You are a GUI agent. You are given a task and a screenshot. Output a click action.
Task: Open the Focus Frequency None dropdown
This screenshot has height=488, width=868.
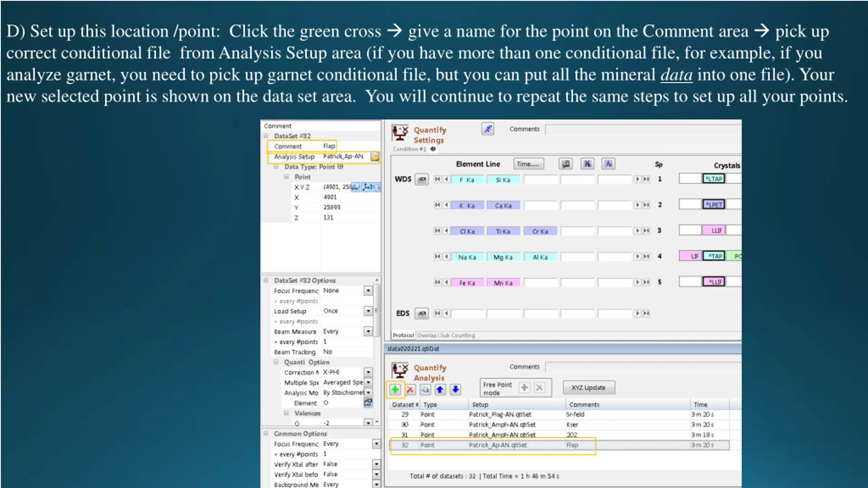click(368, 291)
